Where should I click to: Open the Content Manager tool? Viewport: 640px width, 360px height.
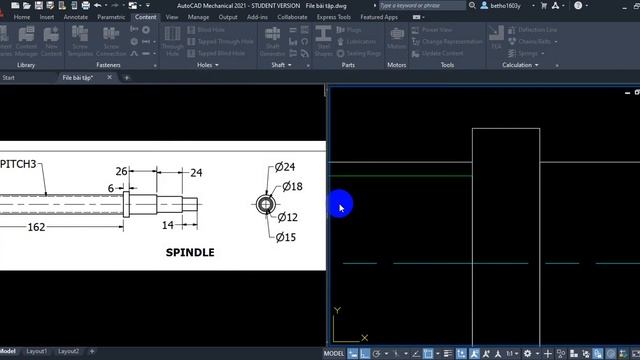click(x=27, y=41)
